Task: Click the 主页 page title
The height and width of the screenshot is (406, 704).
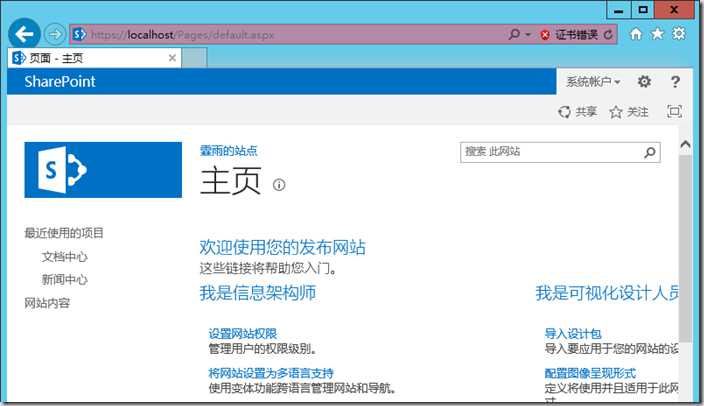Action: (x=230, y=181)
